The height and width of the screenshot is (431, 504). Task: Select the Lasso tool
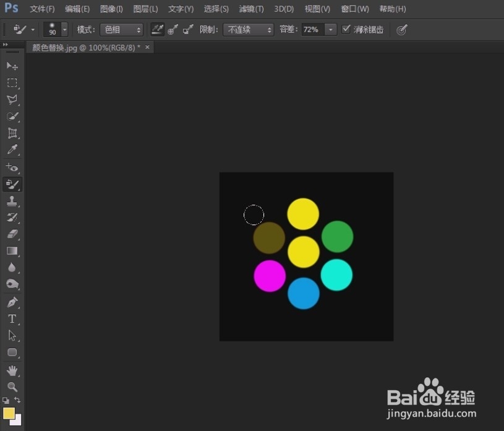12,100
